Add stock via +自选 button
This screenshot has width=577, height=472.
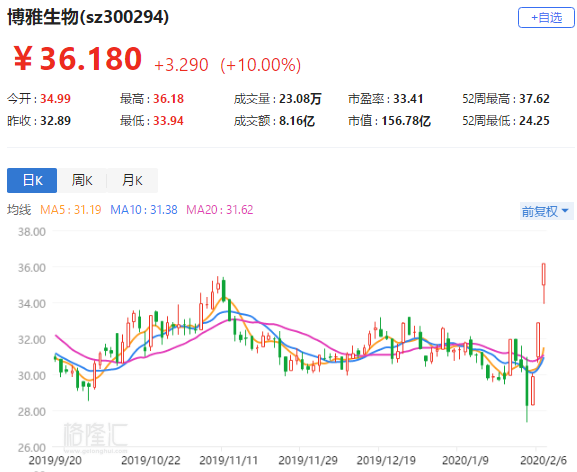click(546, 17)
